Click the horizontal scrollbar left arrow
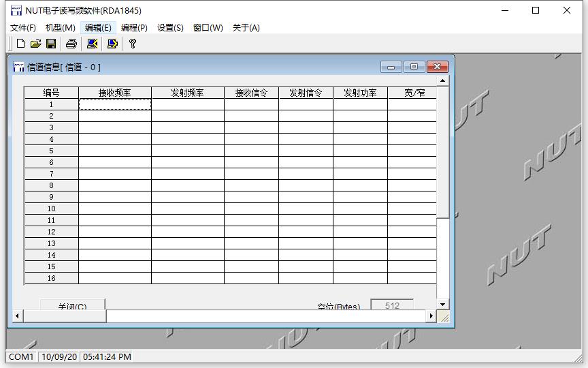 (17, 316)
